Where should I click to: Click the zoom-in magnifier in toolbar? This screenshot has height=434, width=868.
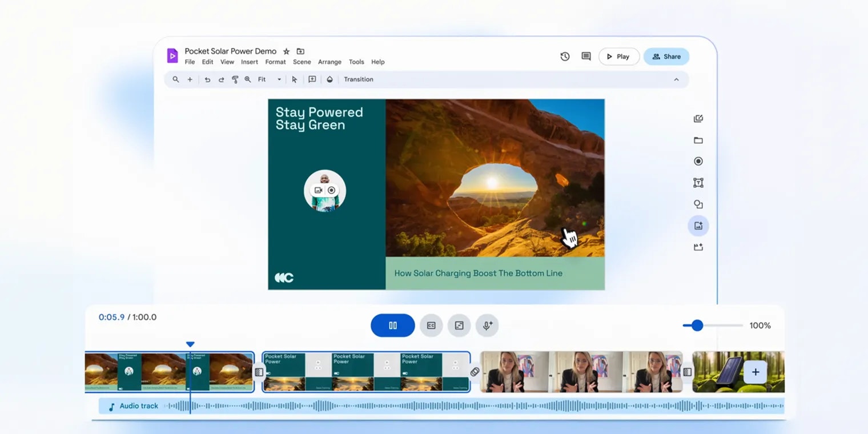pos(248,79)
